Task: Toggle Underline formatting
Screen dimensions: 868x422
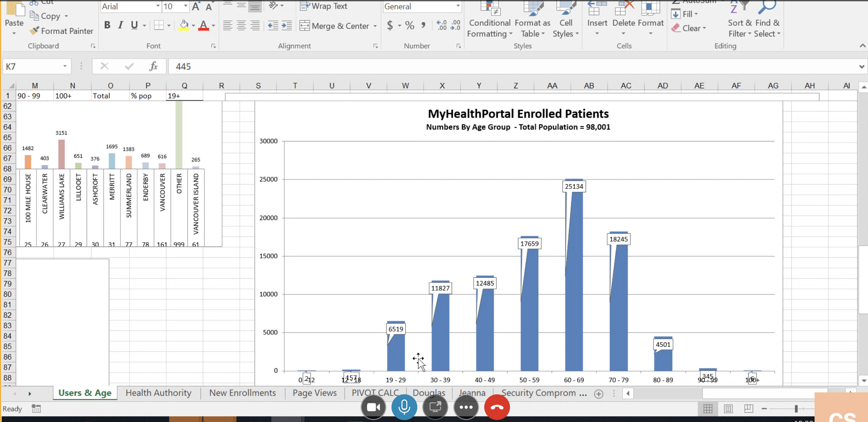Action: coord(134,25)
